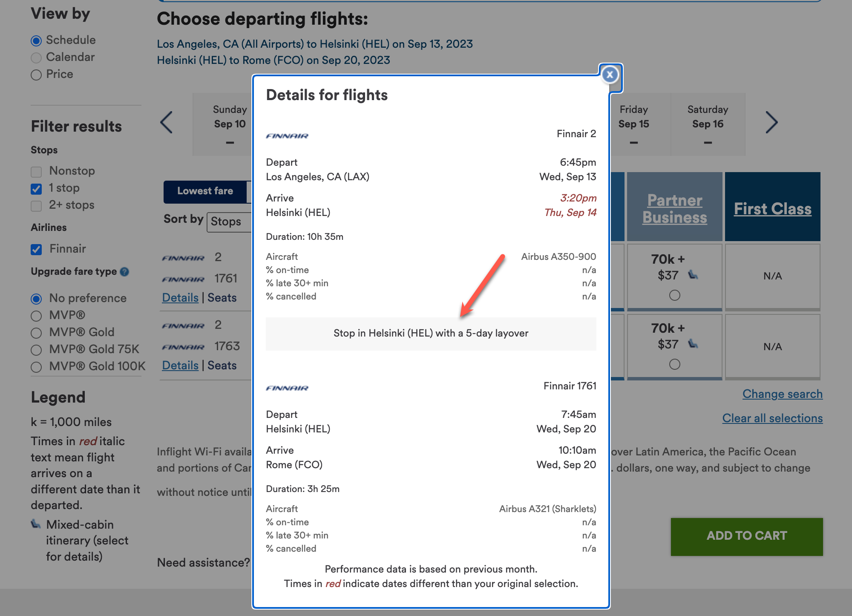Click the left arrow to view earlier dates

[x=167, y=123]
